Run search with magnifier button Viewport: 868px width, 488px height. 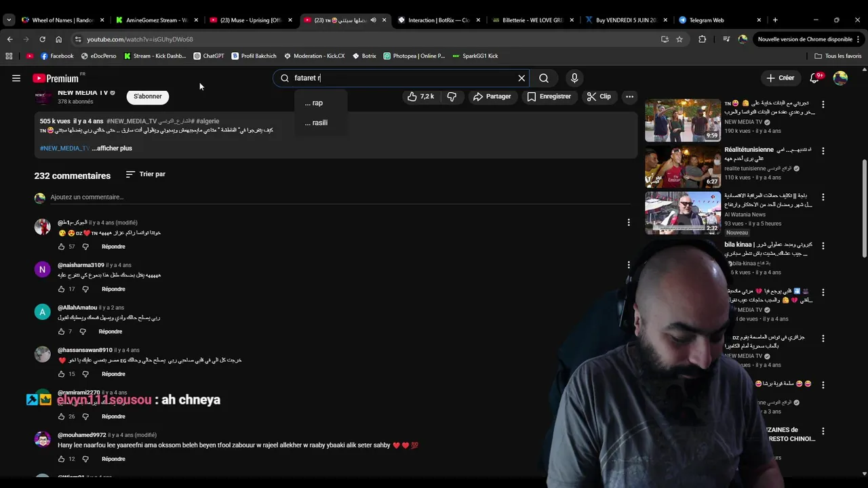[544, 78]
